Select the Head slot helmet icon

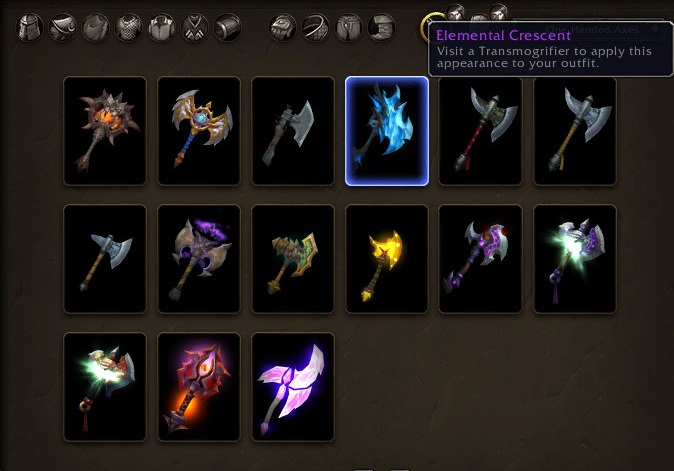pyautogui.click(x=30, y=27)
